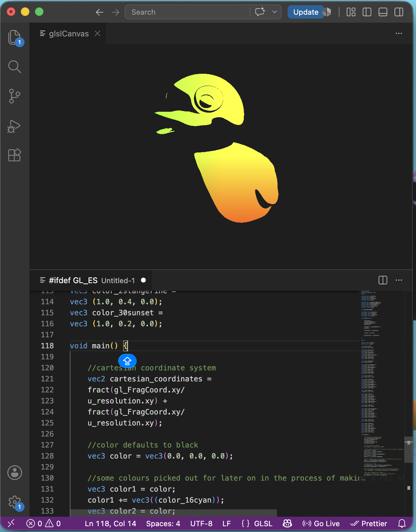Click the blue share overlay icon
Viewport: 416px width, 532px height.
click(127, 361)
